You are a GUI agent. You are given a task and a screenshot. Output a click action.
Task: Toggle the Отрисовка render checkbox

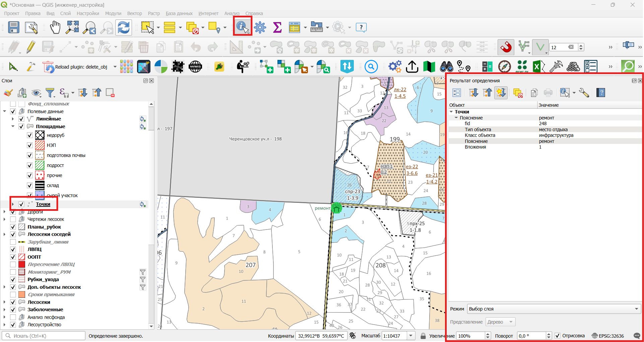[558, 336]
